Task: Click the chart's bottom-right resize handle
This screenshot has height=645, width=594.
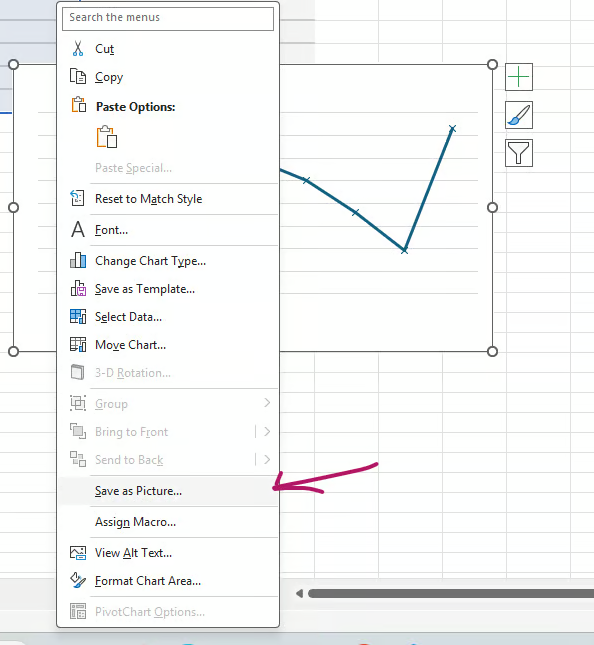Action: (x=492, y=351)
